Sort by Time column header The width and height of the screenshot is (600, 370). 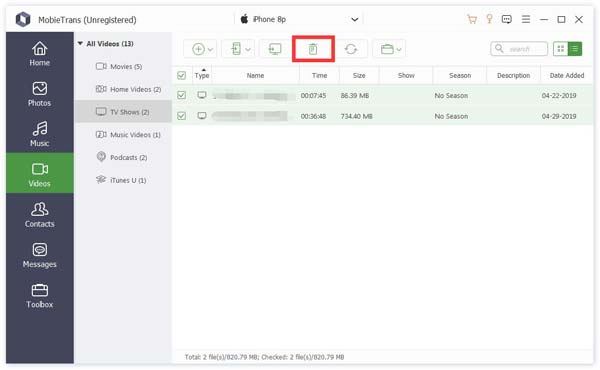[319, 75]
